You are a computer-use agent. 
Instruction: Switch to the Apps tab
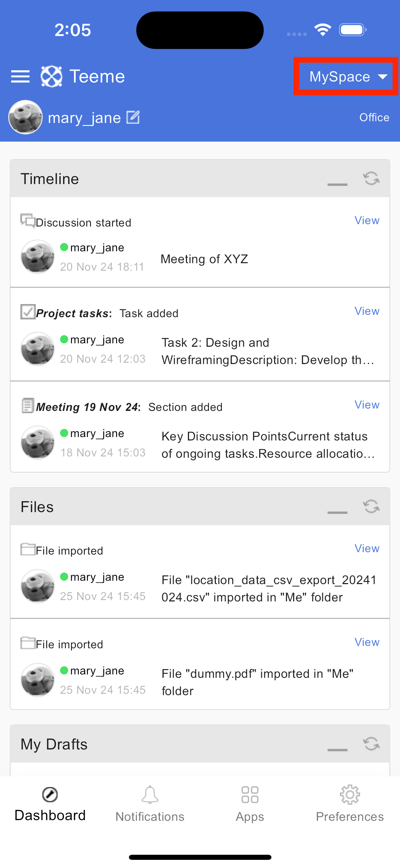click(250, 804)
